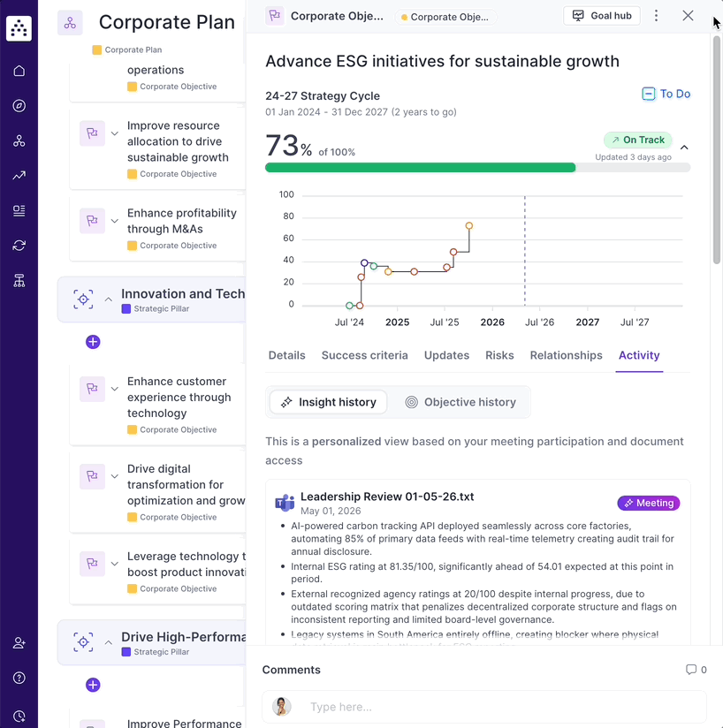Open the org chart hierarchy sidebar icon
This screenshot has width=723, height=728.
[19, 280]
